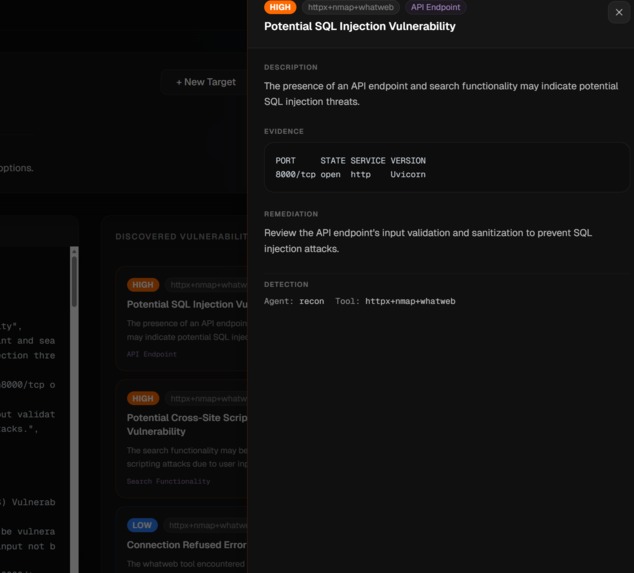Select the Potential SQL Injection Vulnerability panel title

click(359, 26)
